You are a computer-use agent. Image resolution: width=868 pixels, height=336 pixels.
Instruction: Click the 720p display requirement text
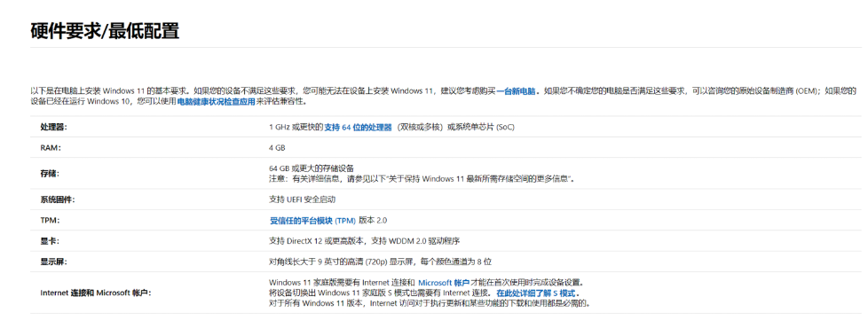point(381,262)
